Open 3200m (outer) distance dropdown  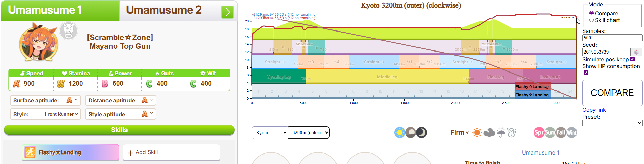pyautogui.click(x=309, y=132)
